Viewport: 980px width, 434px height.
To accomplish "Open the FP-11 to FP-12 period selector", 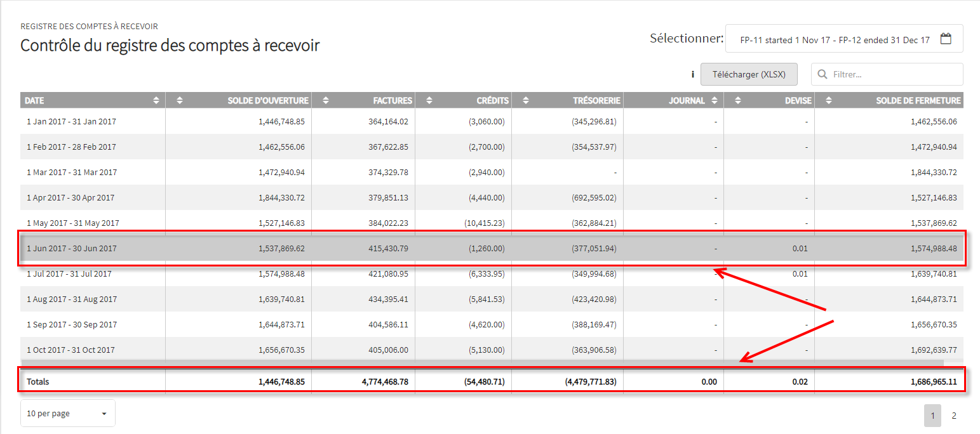I will [x=844, y=39].
